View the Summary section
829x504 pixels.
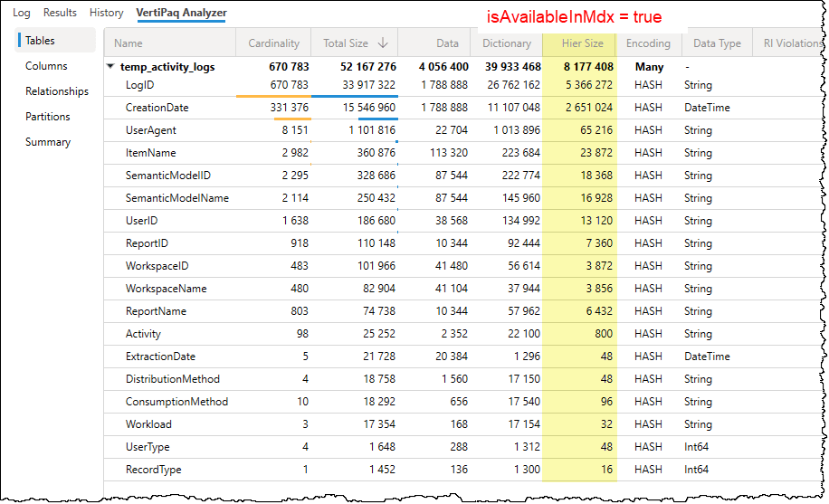coord(48,142)
